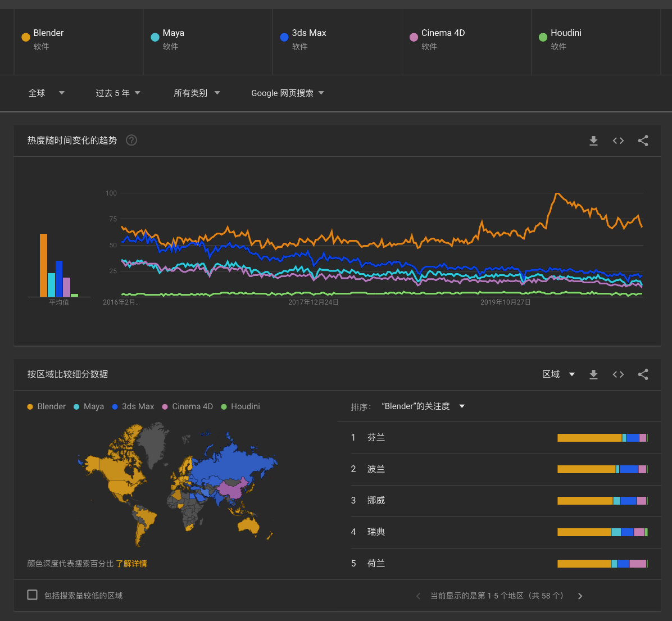Click the 芬兰 stacked interest bar

(602, 438)
